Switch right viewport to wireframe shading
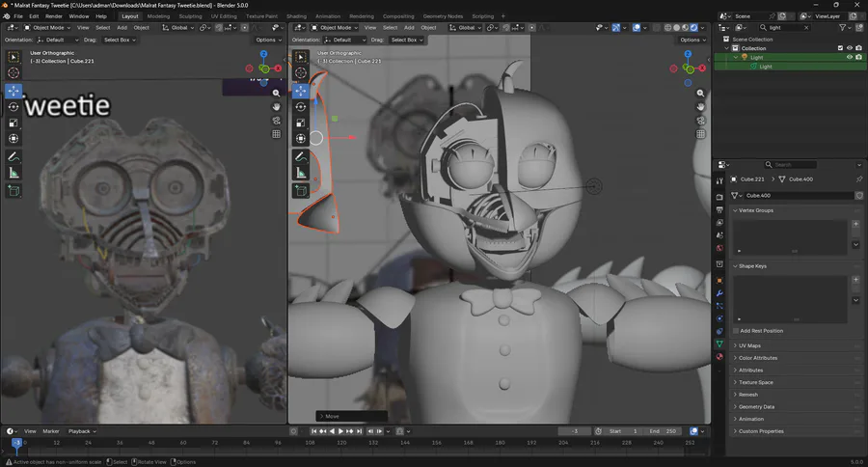 click(668, 27)
